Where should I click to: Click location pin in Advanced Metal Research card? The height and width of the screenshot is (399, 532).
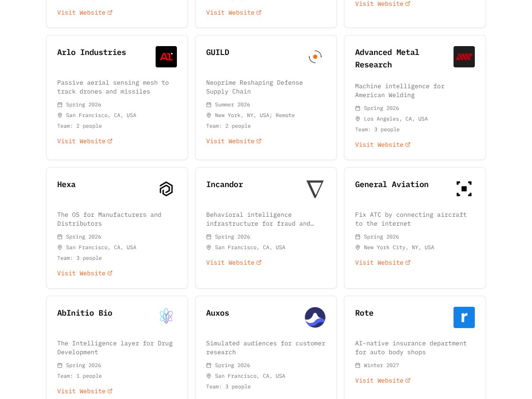pyautogui.click(x=358, y=119)
